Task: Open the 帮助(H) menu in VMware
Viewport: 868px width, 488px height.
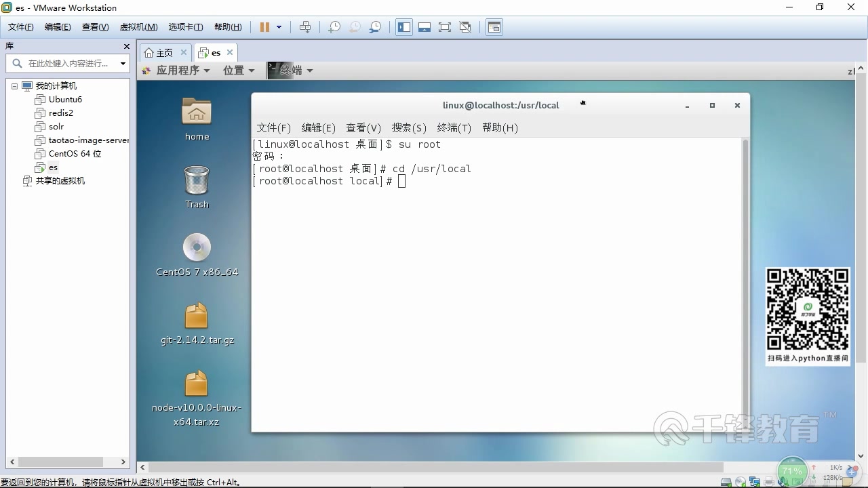Action: 228,27
